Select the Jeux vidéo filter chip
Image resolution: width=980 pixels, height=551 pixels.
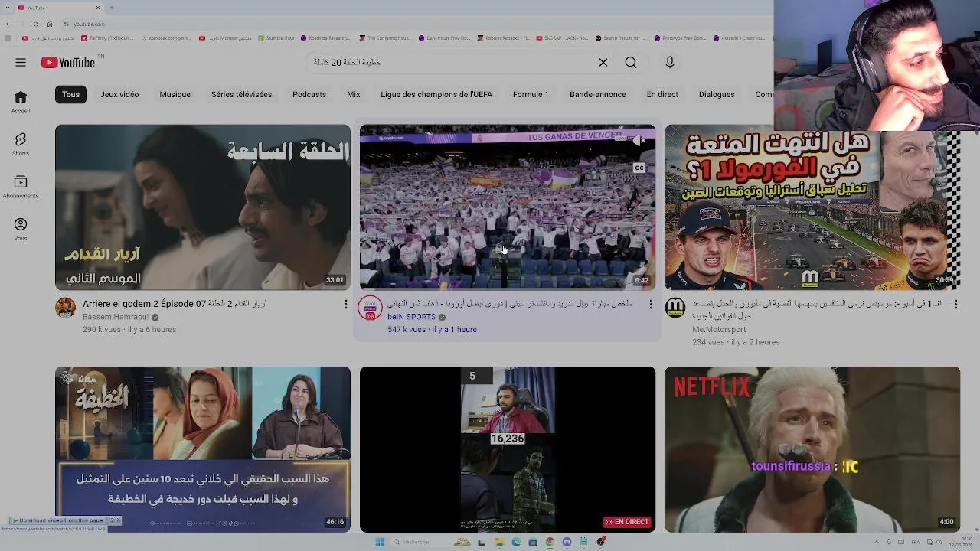119,94
